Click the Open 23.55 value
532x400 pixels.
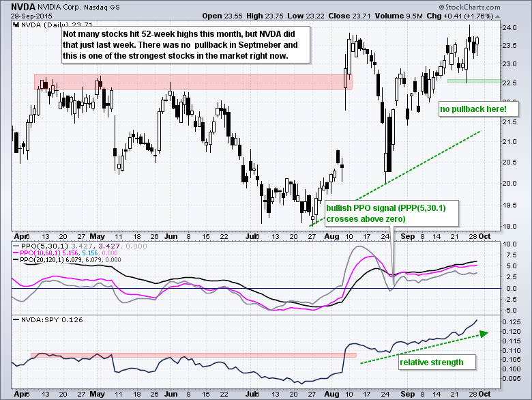pos(222,16)
